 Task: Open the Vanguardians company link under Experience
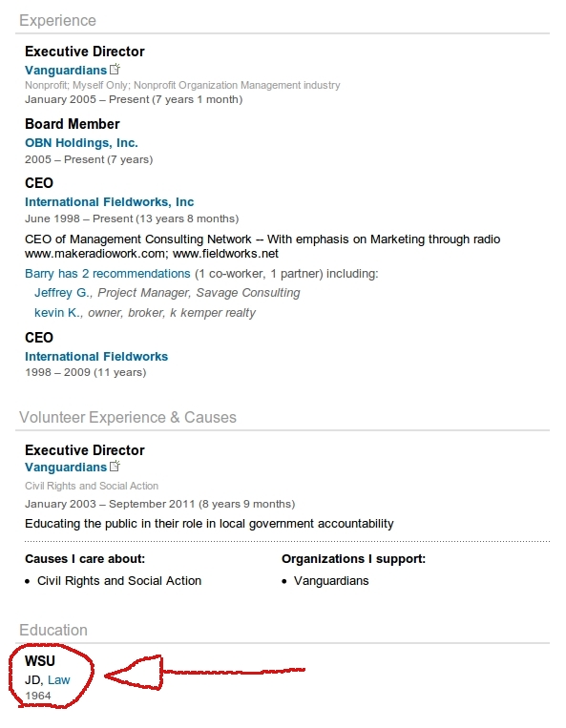click(x=66, y=70)
